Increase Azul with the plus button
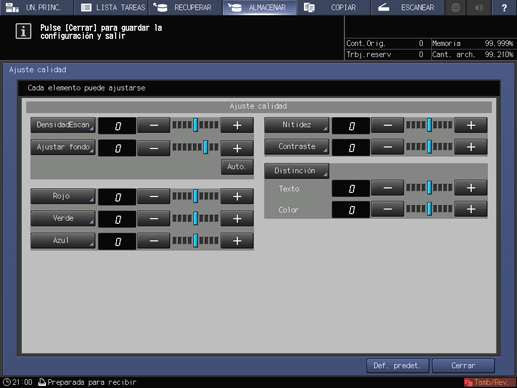The image size is (517, 388). [x=237, y=241]
